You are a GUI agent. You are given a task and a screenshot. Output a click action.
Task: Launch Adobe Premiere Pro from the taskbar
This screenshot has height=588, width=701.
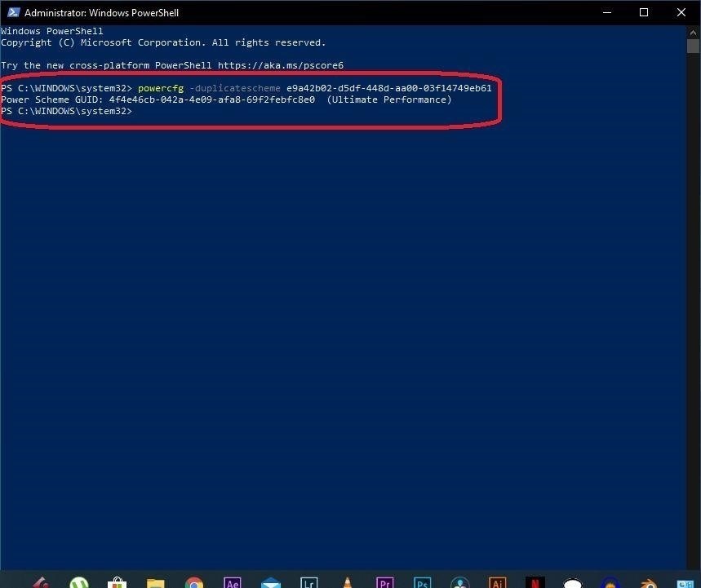pyautogui.click(x=385, y=582)
